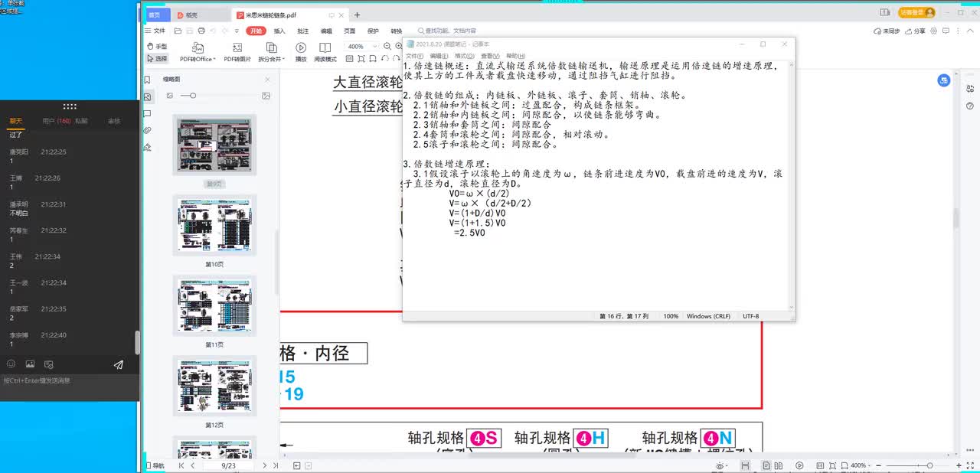The width and height of the screenshot is (980, 473).
Task: Open PDF转Office conversion tool
Action: (x=198, y=52)
